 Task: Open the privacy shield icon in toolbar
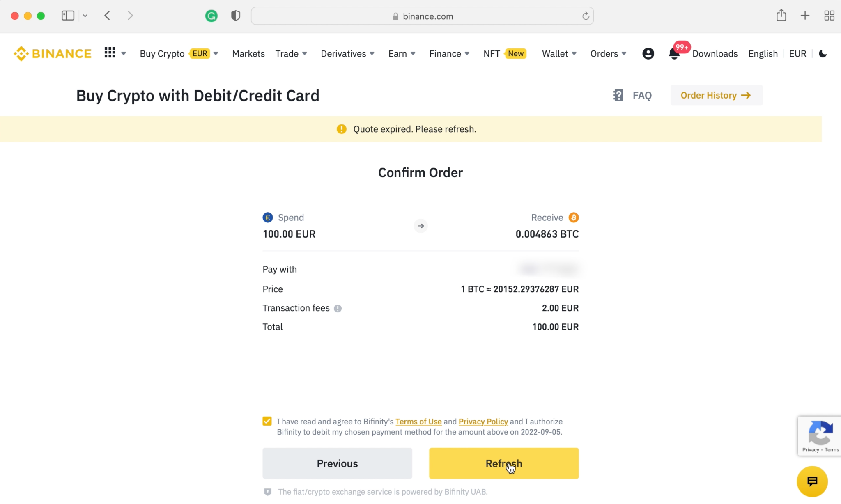click(x=235, y=16)
